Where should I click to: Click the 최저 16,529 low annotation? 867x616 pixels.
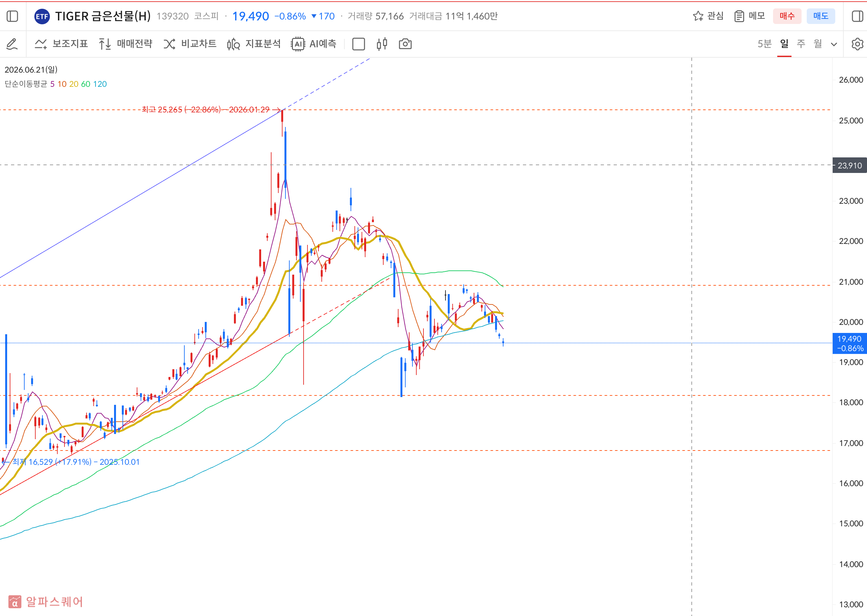[76, 462]
